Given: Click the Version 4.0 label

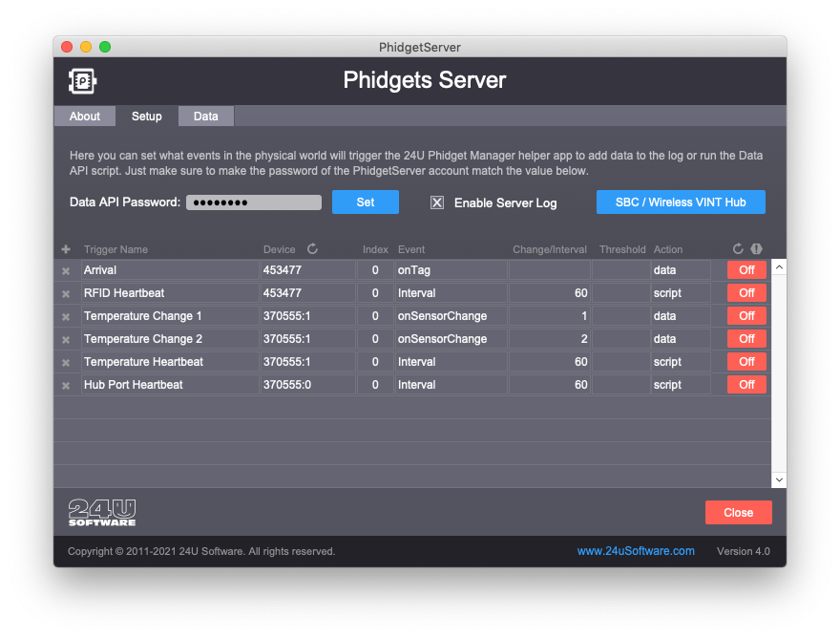Looking at the screenshot, I should [x=743, y=551].
